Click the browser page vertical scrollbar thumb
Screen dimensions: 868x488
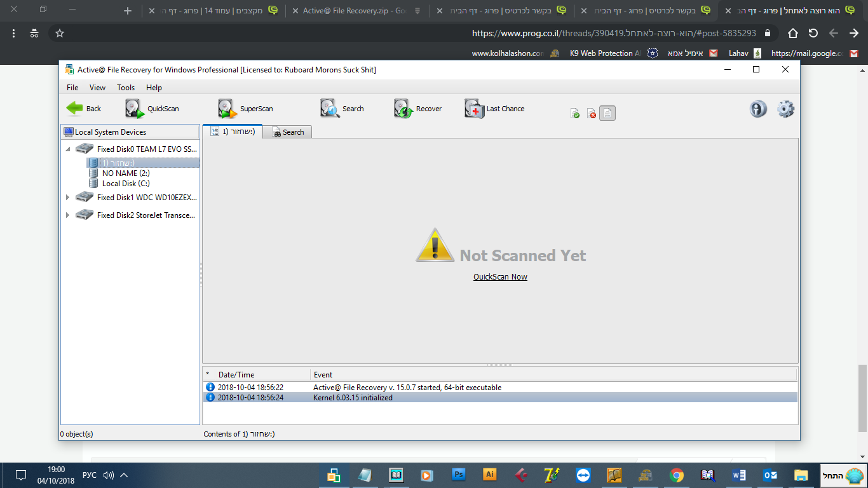[x=862, y=398]
